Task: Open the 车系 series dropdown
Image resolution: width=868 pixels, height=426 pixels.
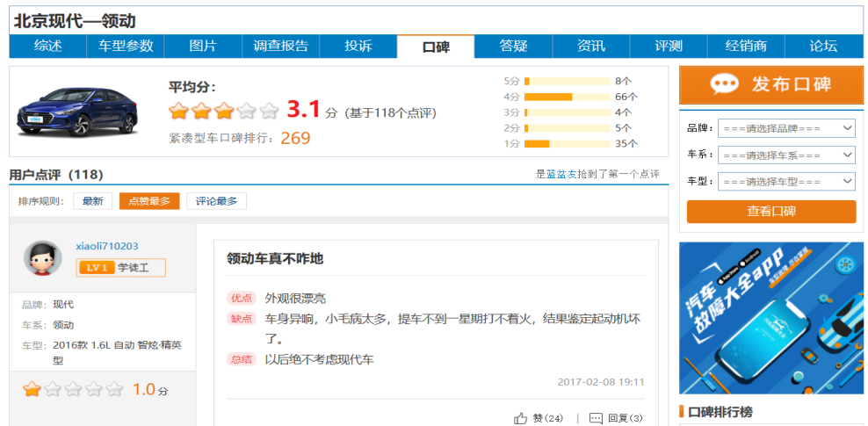Action: click(786, 155)
